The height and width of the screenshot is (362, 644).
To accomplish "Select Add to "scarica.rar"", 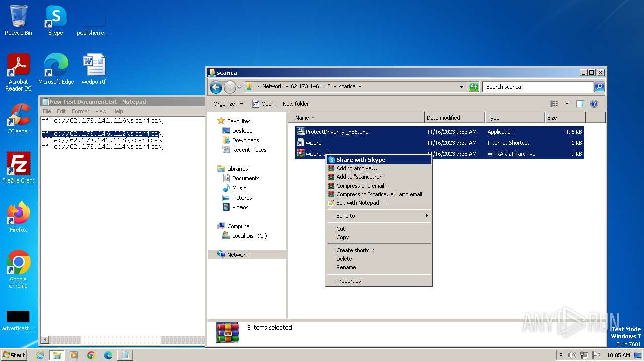I will (x=379, y=177).
